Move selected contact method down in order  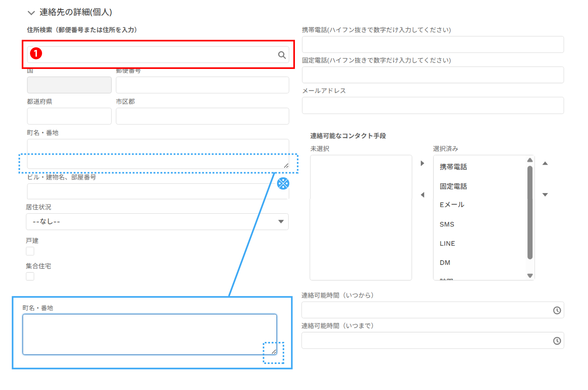pyautogui.click(x=545, y=195)
